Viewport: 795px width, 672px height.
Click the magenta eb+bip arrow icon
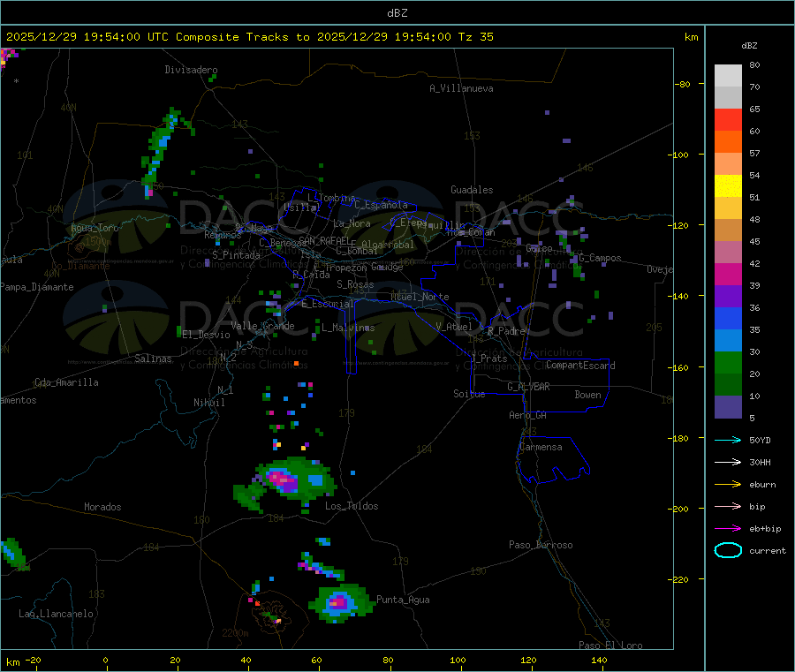pos(728,528)
